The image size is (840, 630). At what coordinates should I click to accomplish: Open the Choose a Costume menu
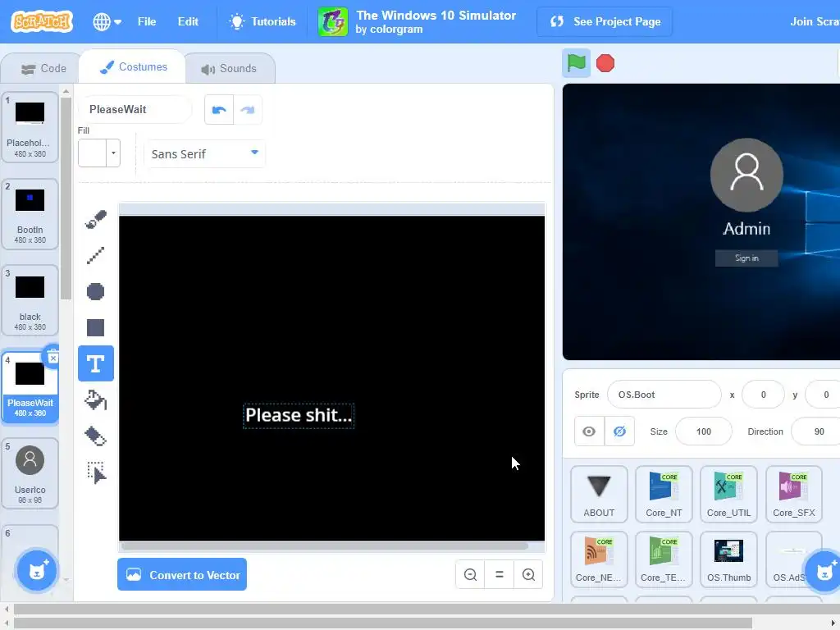click(x=36, y=571)
